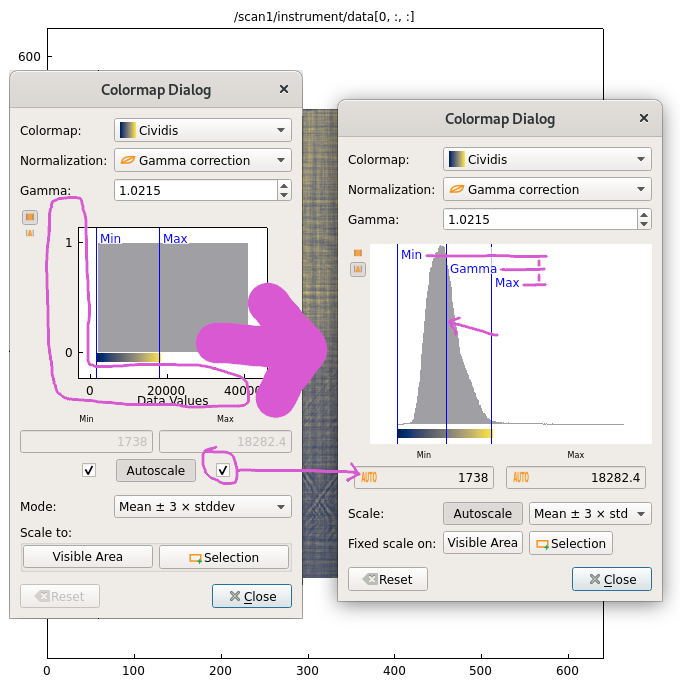Click small range icon below it, left dialog
The width and height of the screenshot is (680, 697).
point(30,233)
